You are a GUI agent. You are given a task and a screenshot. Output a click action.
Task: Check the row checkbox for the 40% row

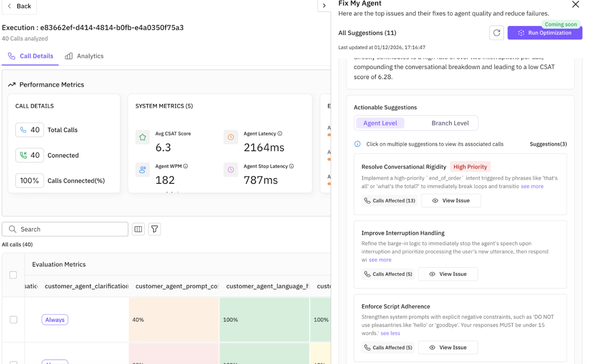click(x=14, y=320)
